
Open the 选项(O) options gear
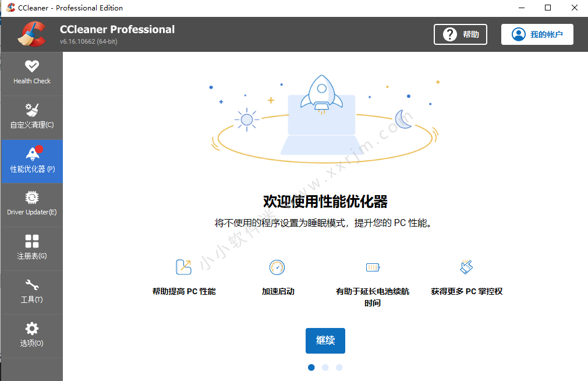[32, 336]
